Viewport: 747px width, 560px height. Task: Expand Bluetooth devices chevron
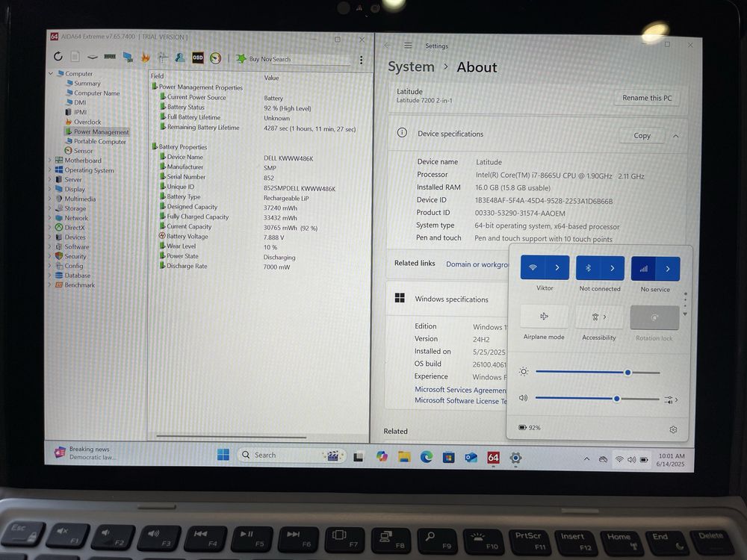tap(613, 268)
